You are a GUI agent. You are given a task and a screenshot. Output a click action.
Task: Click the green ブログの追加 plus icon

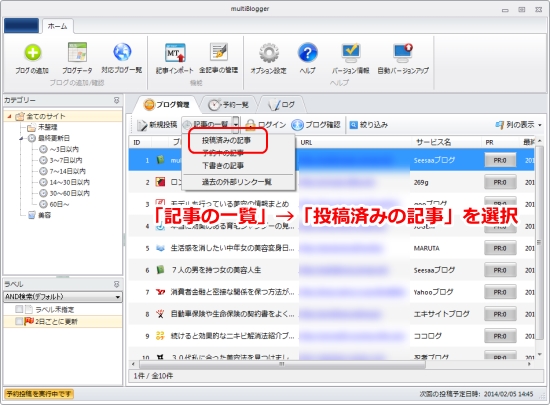[x=32, y=53]
